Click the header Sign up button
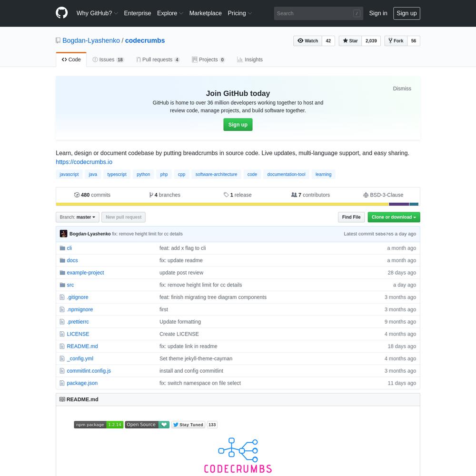 coord(407,13)
